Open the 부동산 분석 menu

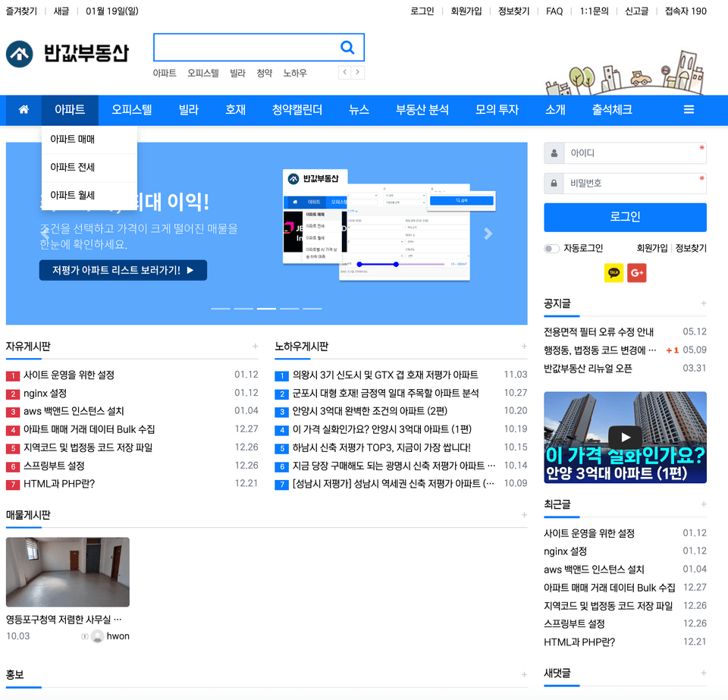(422, 109)
